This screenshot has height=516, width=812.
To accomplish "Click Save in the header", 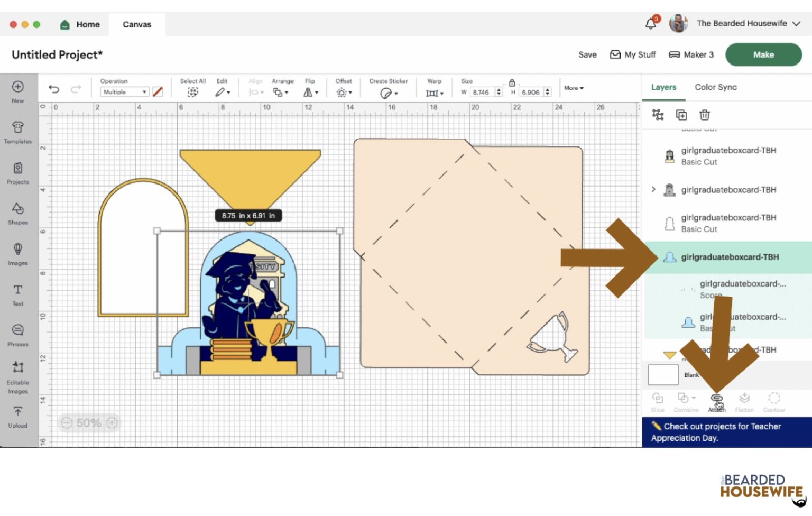I will click(587, 54).
